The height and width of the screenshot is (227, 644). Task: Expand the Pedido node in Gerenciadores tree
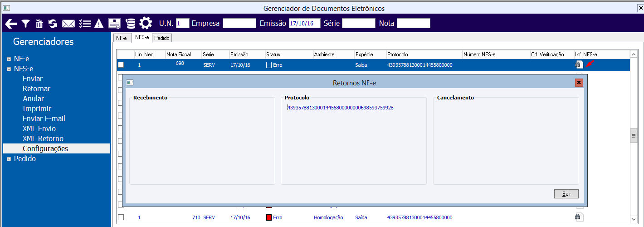[x=9, y=159]
